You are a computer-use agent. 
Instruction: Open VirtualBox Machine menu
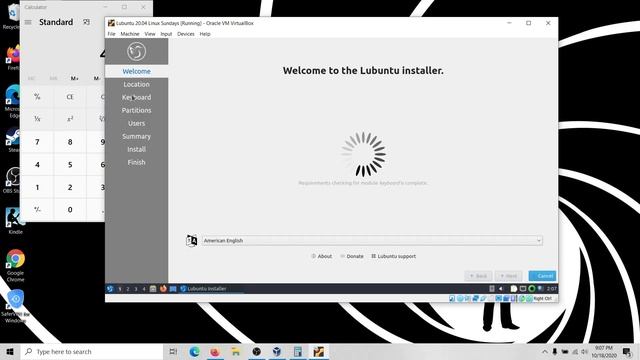coord(130,34)
